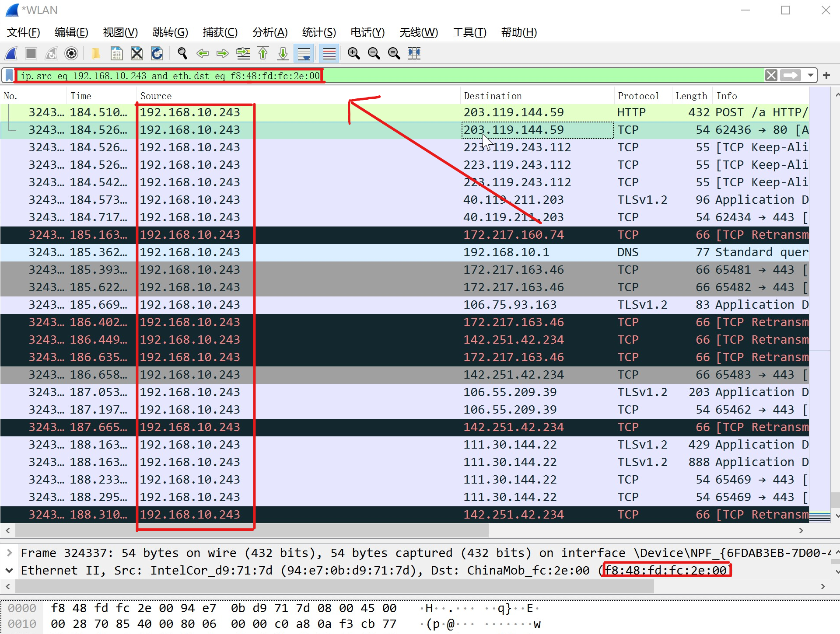The width and height of the screenshot is (840, 634).
Task: Sort by the Time column header
Action: coord(101,96)
